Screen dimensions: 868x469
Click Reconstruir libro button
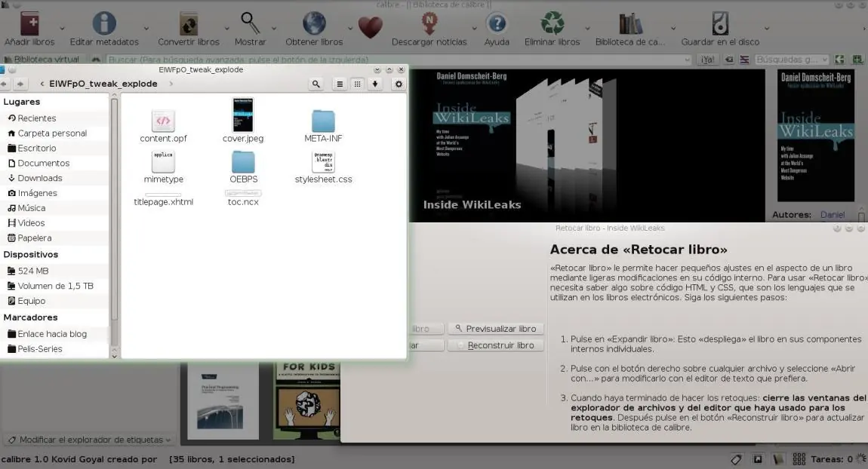coord(495,345)
